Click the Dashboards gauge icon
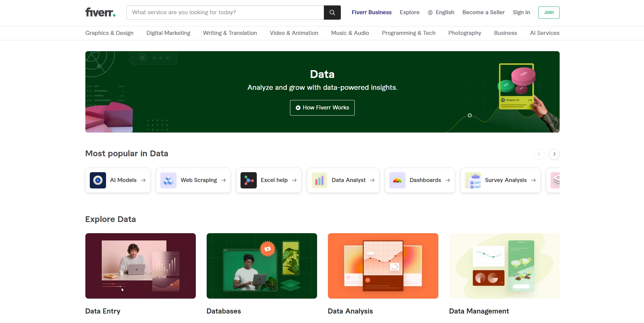644x323 pixels. pyautogui.click(x=397, y=180)
